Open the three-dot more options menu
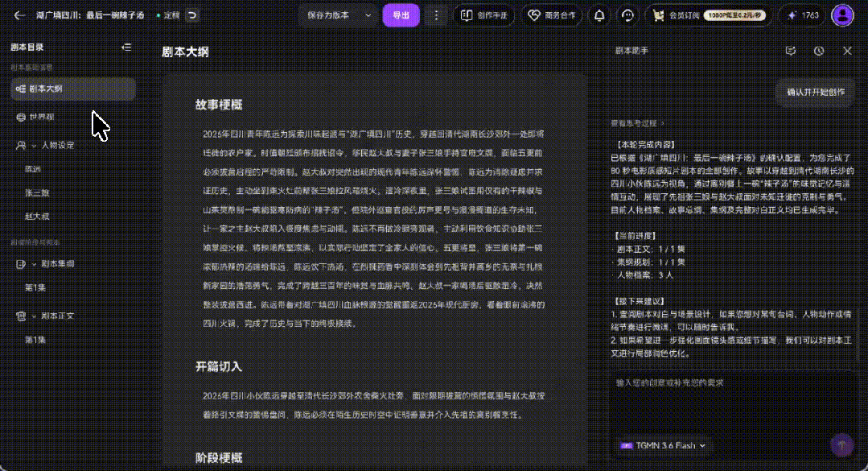This screenshot has height=471, width=868. click(x=436, y=15)
